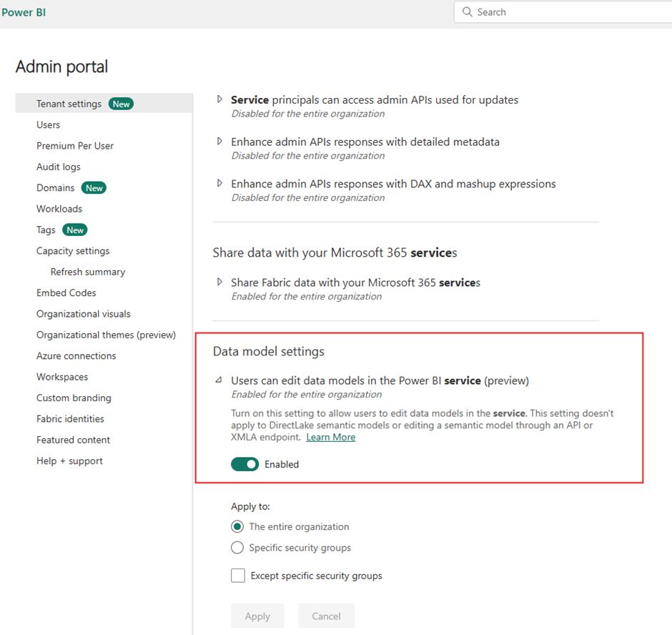Screen dimensions: 672x635
Task: Click the New badge beside Tenant settings
Action: point(121,104)
